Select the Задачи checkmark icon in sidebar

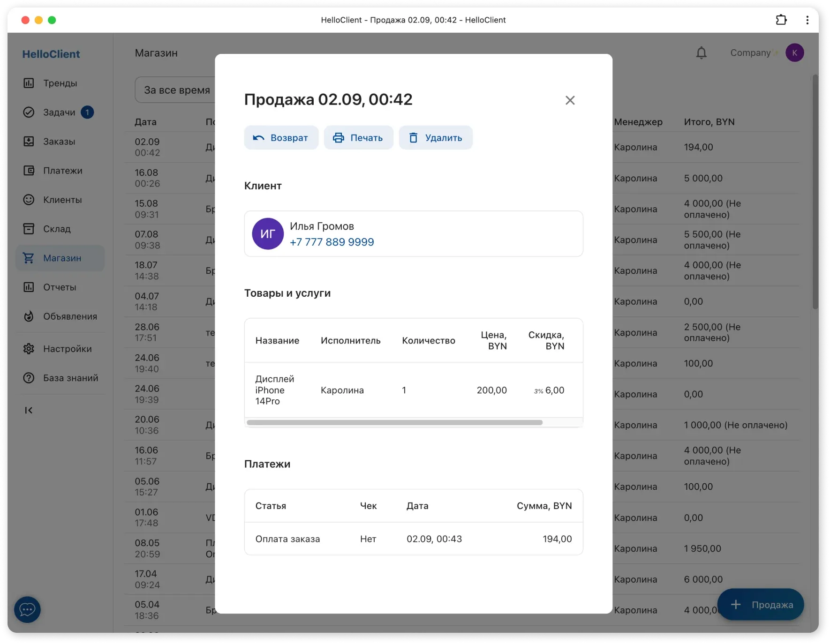click(x=29, y=112)
